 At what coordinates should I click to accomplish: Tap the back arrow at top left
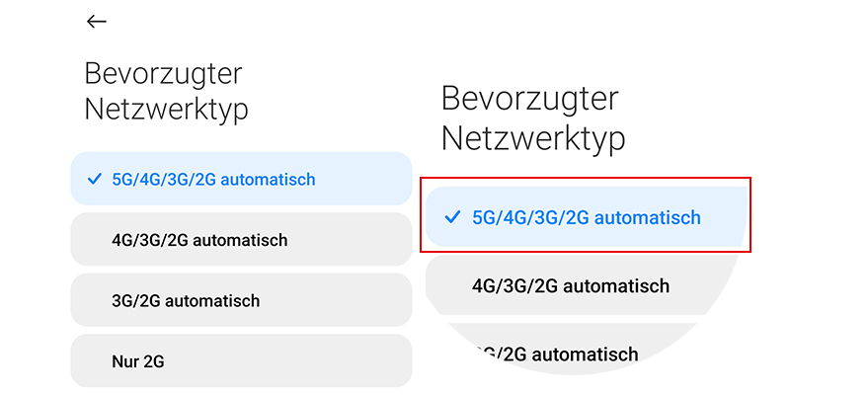(x=96, y=22)
